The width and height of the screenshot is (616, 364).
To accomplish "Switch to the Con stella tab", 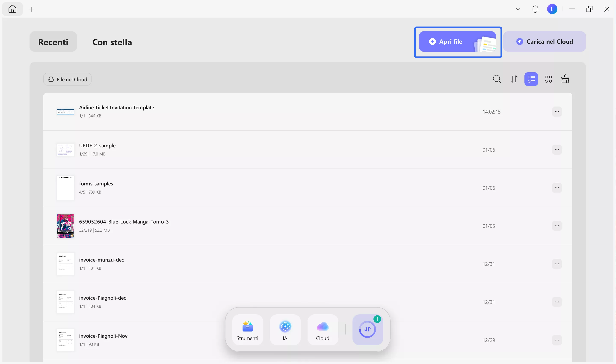I will coord(112,42).
